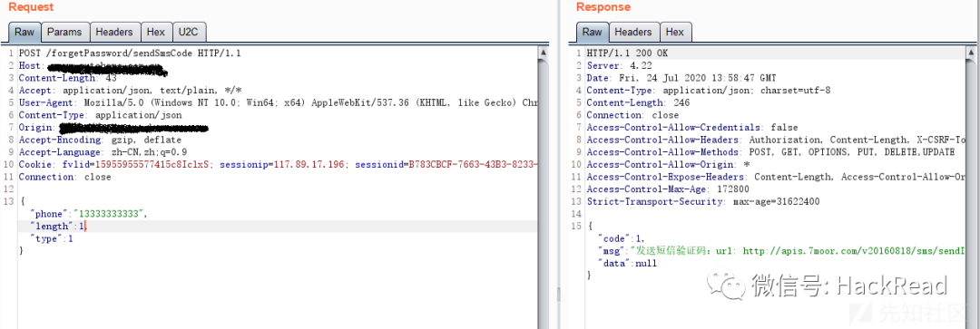Click the Request pane scrollbar up arrow

tap(543, 53)
